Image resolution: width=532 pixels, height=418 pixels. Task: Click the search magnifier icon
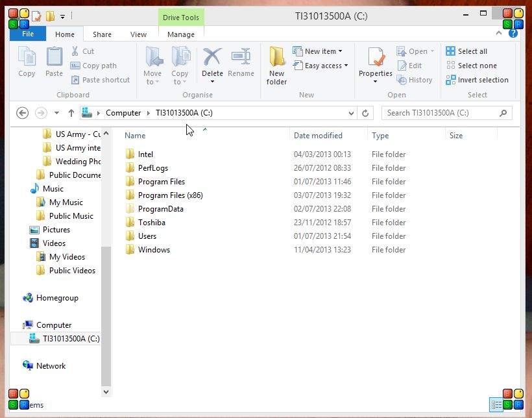503,113
